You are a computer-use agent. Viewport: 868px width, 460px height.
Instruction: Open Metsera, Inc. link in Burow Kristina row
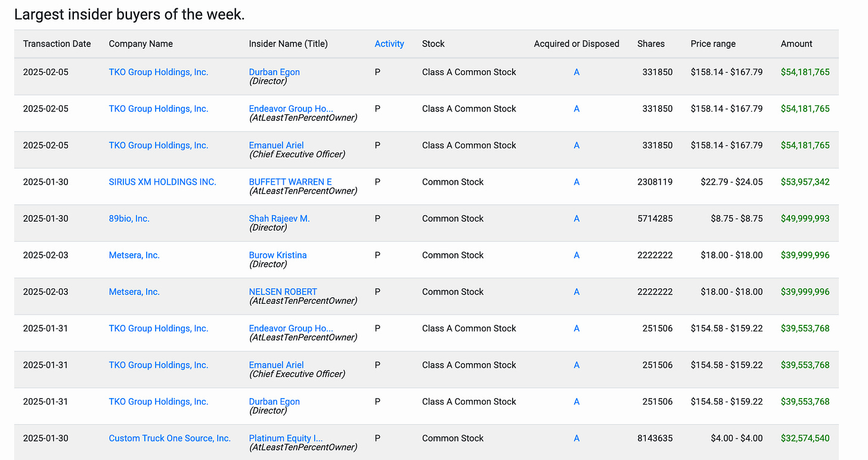(x=134, y=255)
